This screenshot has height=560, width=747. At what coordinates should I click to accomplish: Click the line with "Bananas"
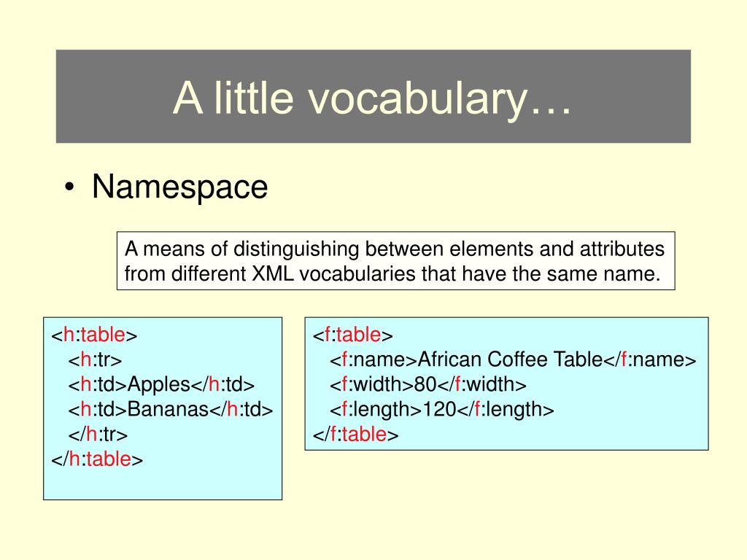click(171, 410)
